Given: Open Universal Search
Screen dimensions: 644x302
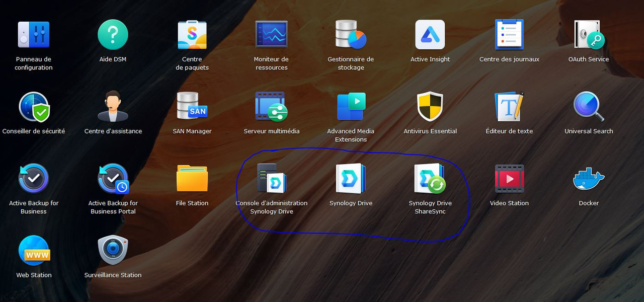Looking at the screenshot, I should tap(589, 107).
